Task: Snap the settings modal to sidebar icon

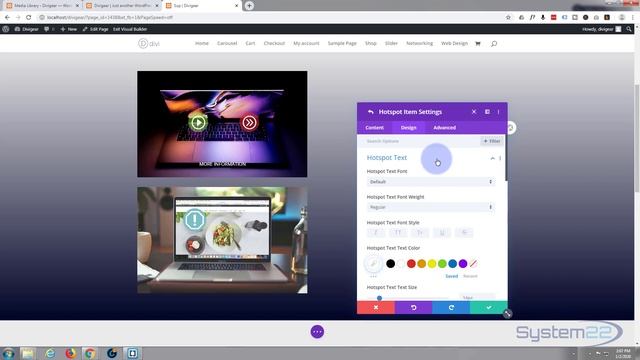Action: tap(487, 111)
